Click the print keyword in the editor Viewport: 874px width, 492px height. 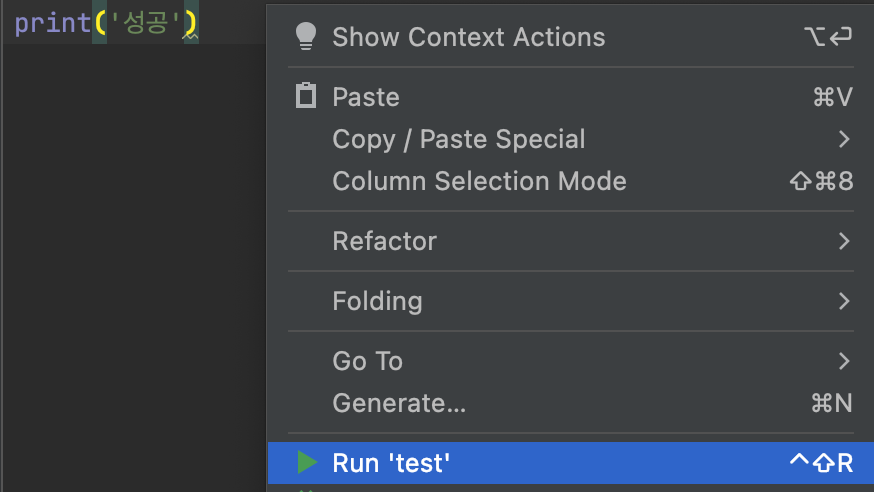click(52, 23)
